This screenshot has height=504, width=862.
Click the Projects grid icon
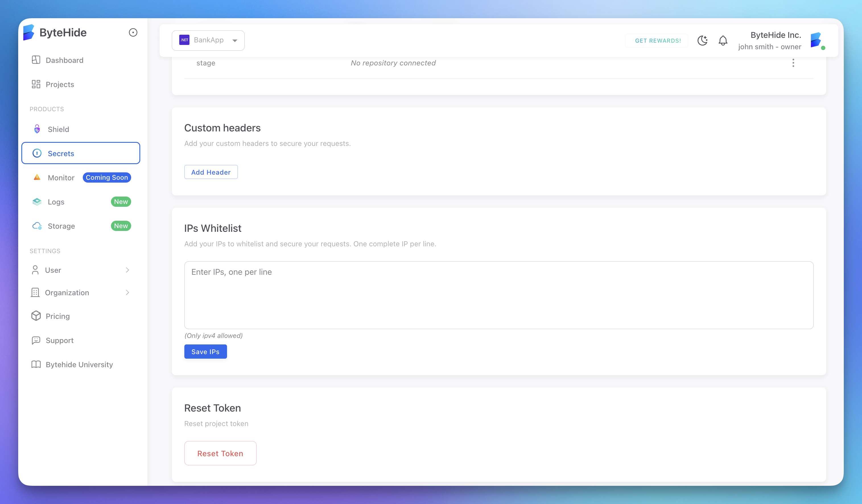(x=36, y=84)
